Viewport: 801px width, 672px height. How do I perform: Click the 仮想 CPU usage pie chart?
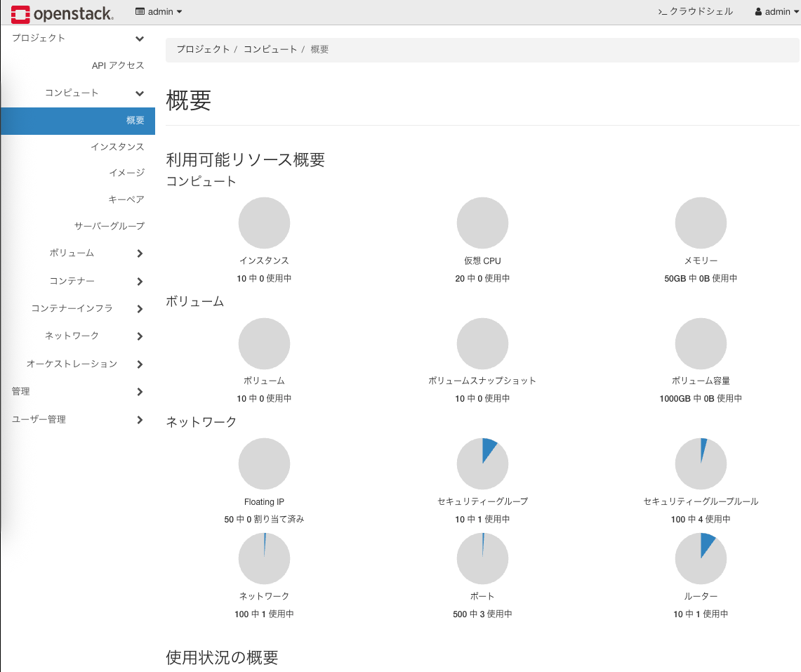click(482, 223)
